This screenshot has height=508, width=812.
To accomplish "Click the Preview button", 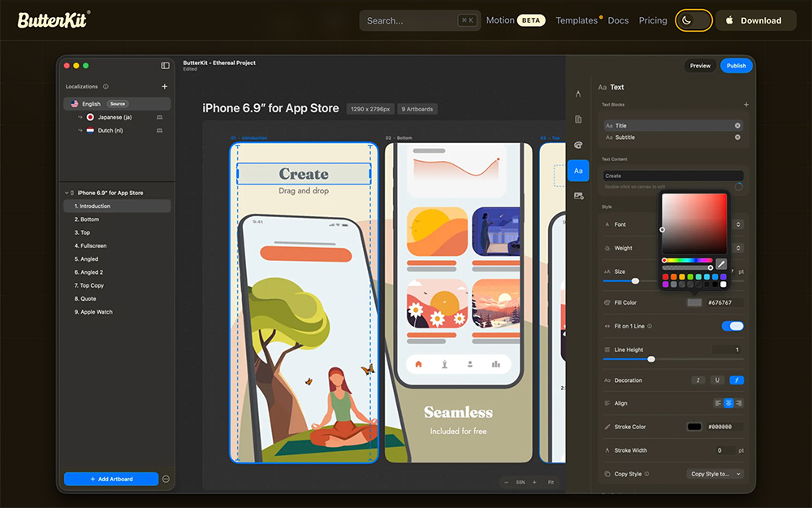I will click(700, 66).
